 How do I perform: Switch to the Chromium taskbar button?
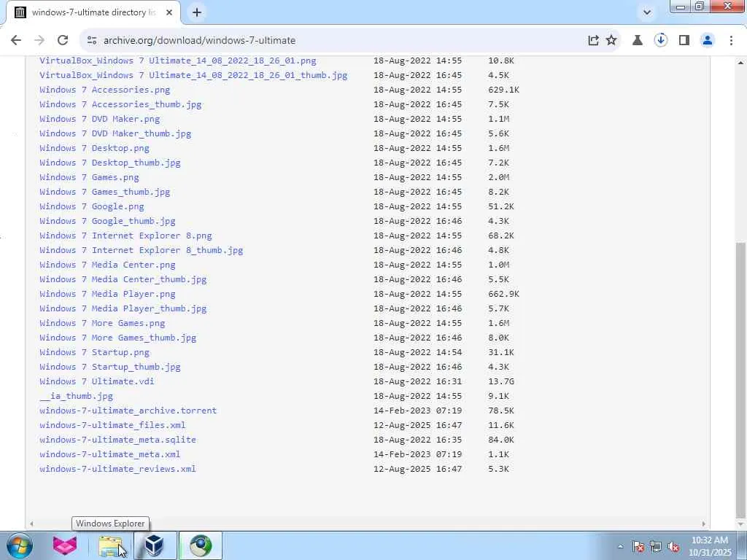(201, 545)
